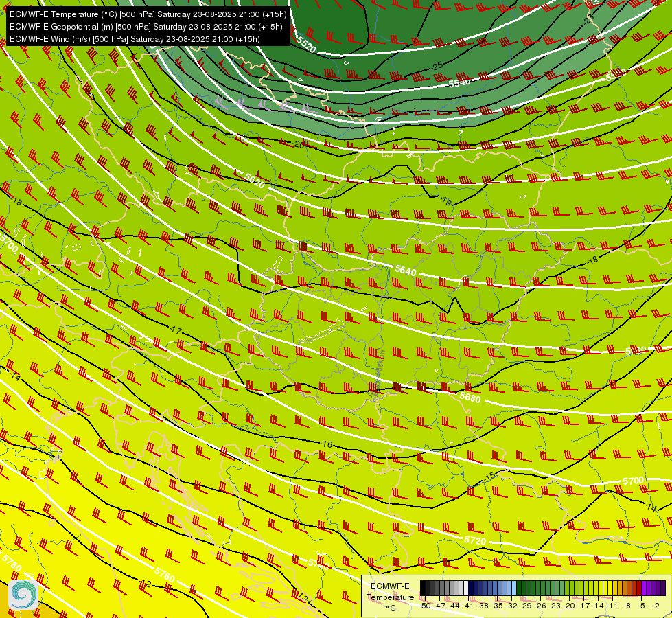Click the 5620 geopotential contour label
Viewport: 672px width, 618px height.
pos(255,181)
